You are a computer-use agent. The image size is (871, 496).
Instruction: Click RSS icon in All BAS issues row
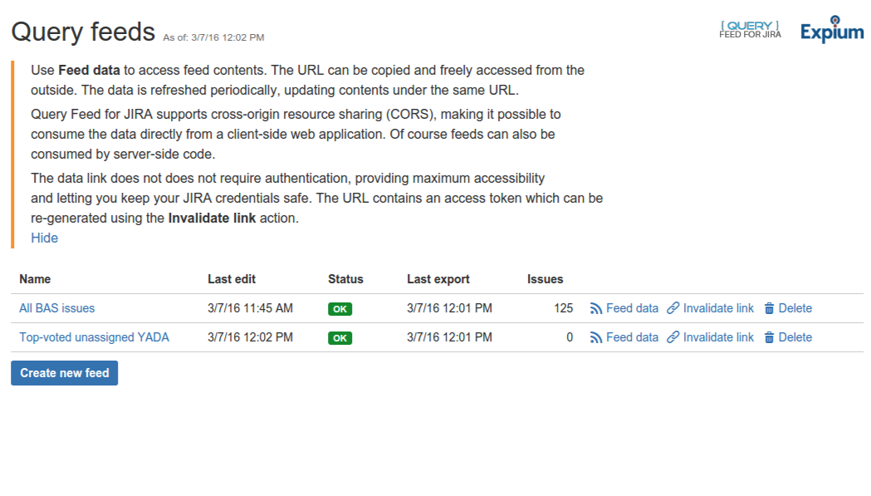point(596,309)
